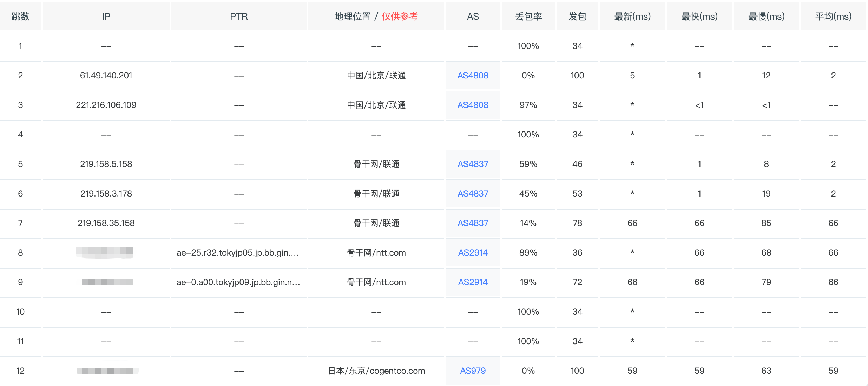Click IP address 61.49.140.201
This screenshot has height=386, width=868.
pos(106,76)
